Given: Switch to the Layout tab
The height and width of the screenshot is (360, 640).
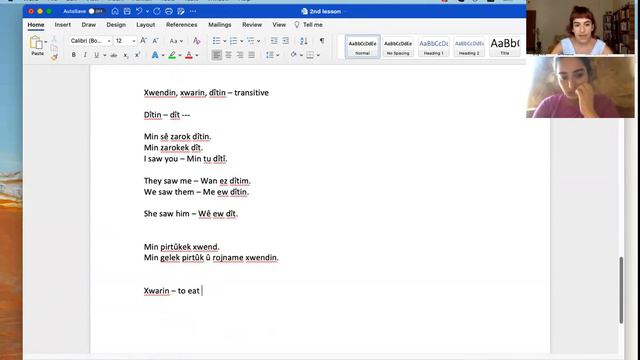Looking at the screenshot, I should (x=145, y=25).
